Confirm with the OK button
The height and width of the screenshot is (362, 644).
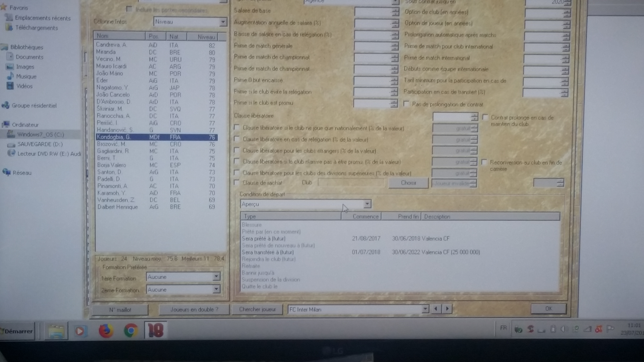click(x=549, y=309)
